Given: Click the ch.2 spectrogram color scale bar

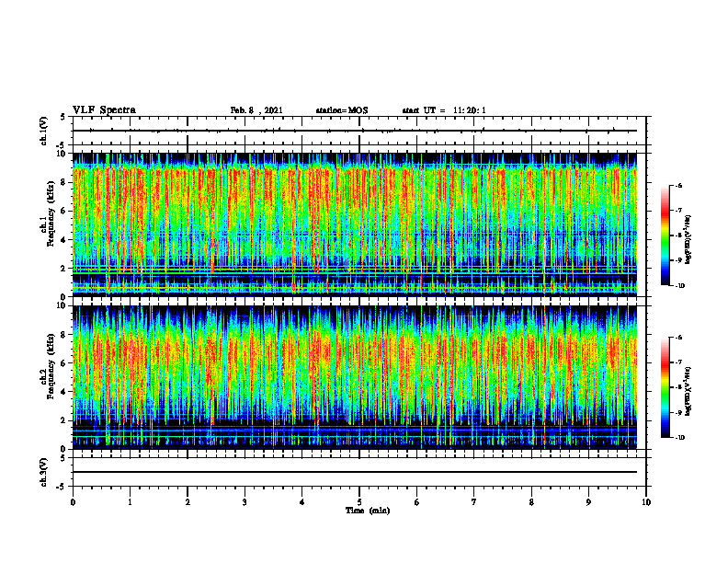Looking at the screenshot, I should [665, 387].
